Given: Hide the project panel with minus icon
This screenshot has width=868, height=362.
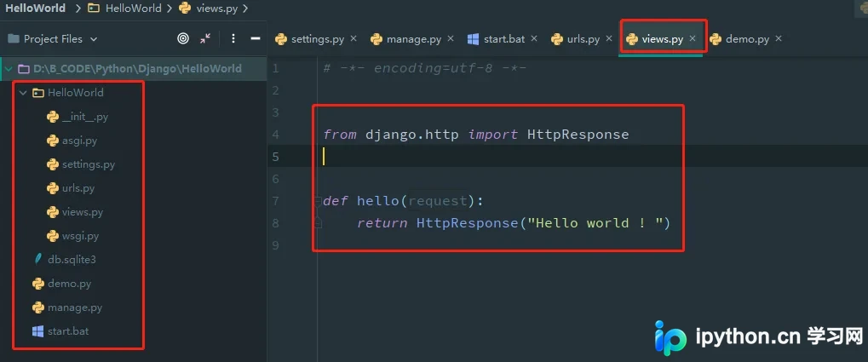Looking at the screenshot, I should click(256, 38).
